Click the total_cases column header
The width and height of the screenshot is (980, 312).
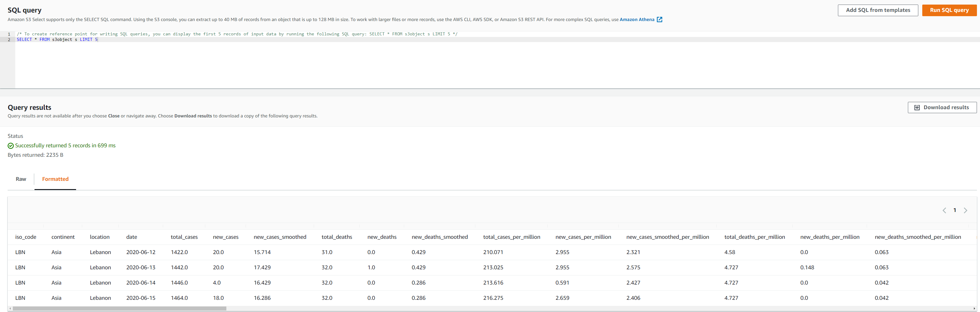[184, 237]
